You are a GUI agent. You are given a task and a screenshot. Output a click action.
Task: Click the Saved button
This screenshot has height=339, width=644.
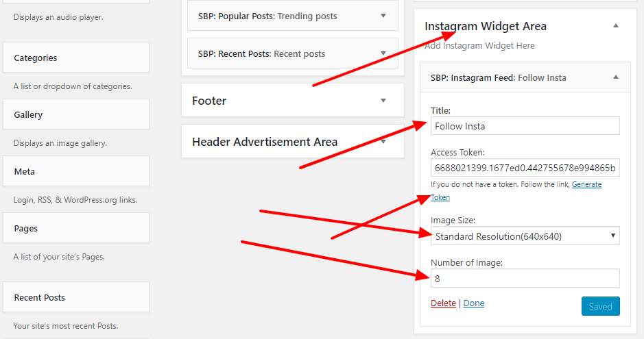(x=601, y=306)
